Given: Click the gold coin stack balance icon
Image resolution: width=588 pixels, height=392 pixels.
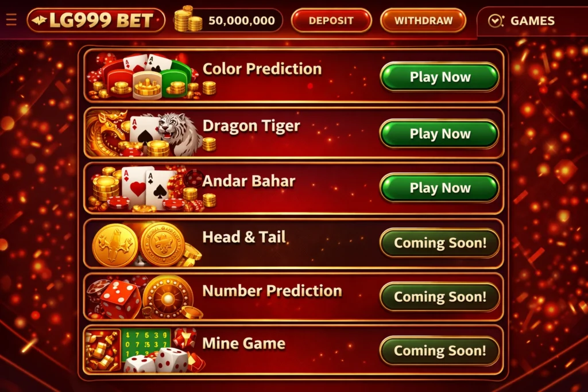Looking at the screenshot, I should (188, 19).
